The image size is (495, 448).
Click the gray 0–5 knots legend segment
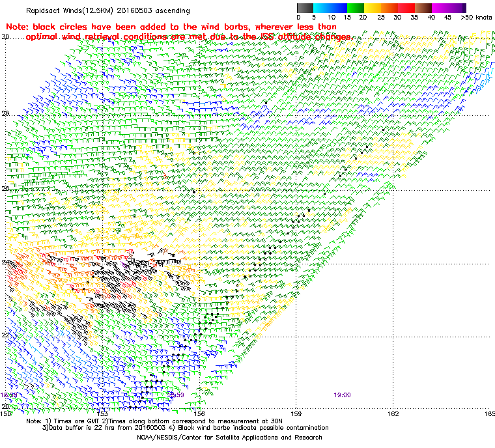click(305, 8)
